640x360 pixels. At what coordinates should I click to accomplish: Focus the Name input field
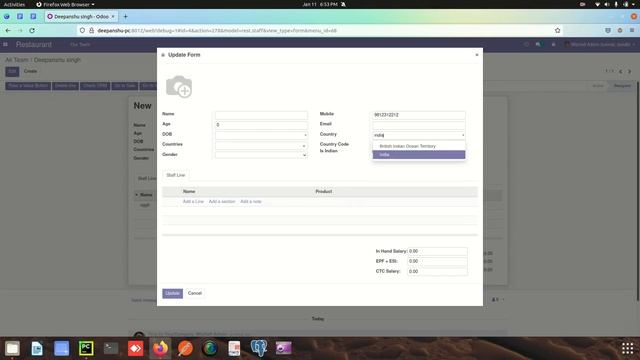tap(261, 115)
